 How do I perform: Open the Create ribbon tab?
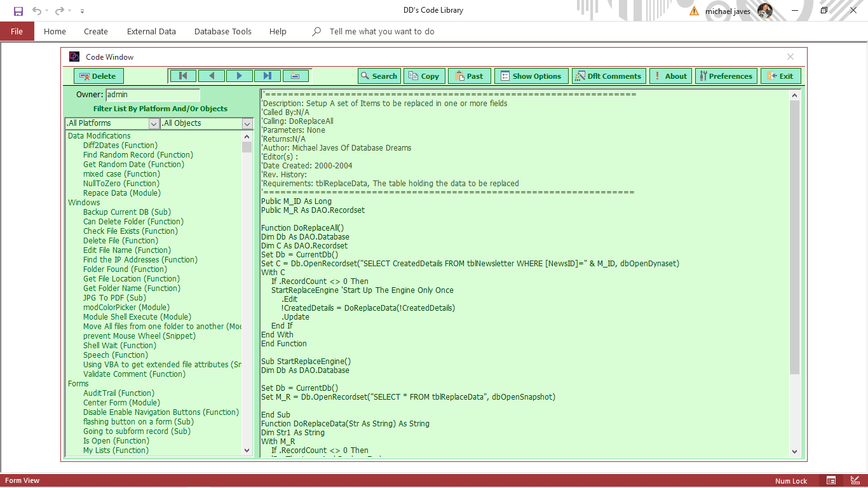pyautogui.click(x=96, y=31)
